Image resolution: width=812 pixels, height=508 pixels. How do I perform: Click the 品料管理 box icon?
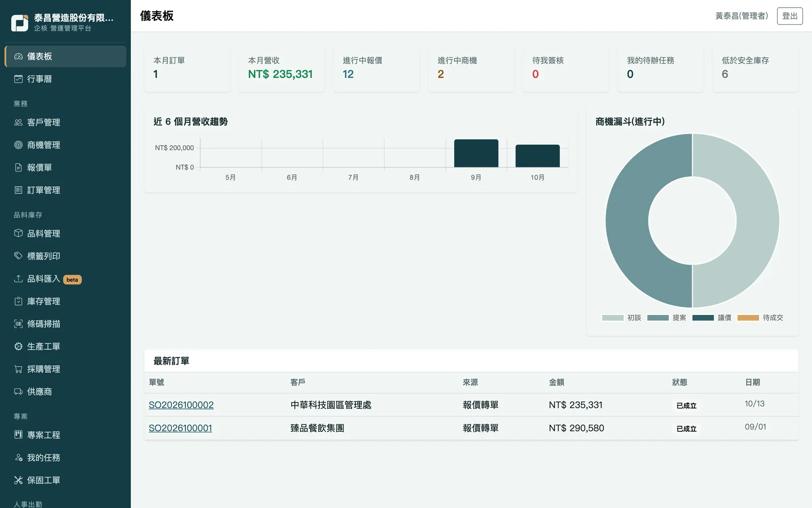tap(18, 233)
